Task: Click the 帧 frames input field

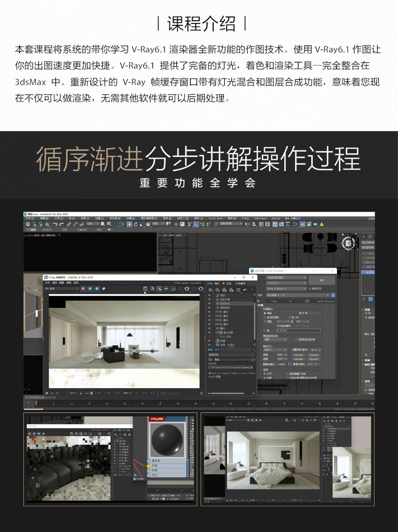Action: [298, 331]
